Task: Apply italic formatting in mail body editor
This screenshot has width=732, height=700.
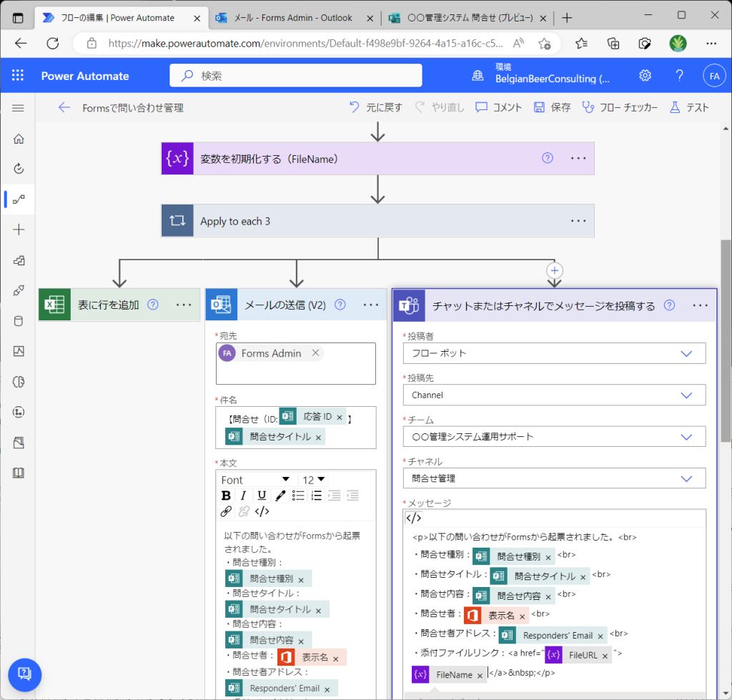Action: tap(243, 496)
